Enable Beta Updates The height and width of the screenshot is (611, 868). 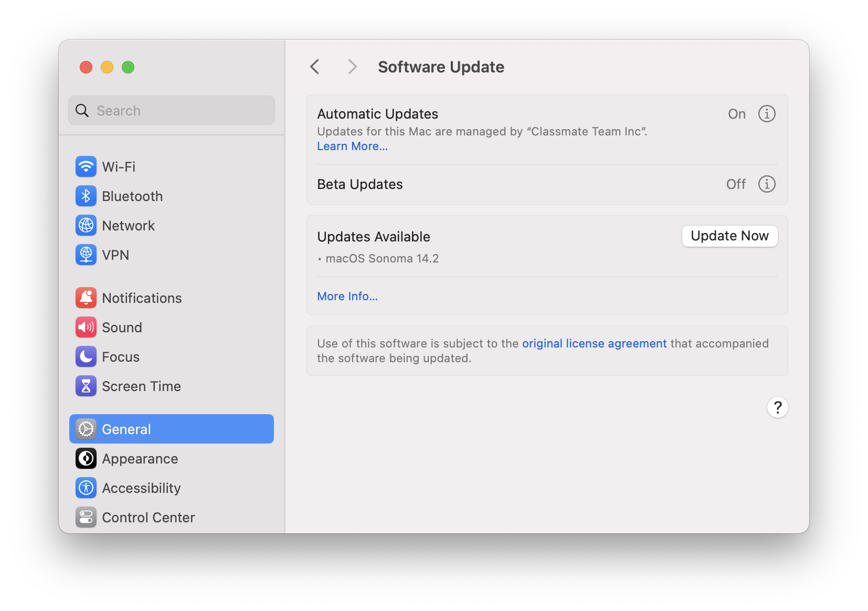point(735,184)
